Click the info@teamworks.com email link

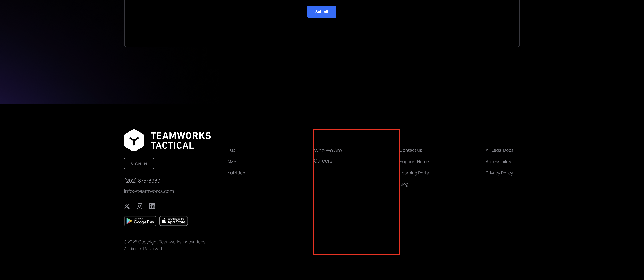click(149, 191)
